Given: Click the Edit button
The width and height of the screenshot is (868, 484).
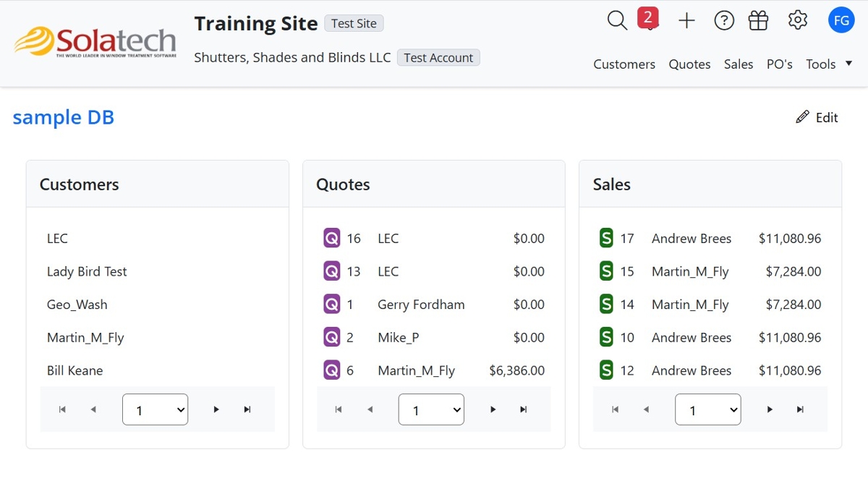Looking at the screenshot, I should click(817, 118).
